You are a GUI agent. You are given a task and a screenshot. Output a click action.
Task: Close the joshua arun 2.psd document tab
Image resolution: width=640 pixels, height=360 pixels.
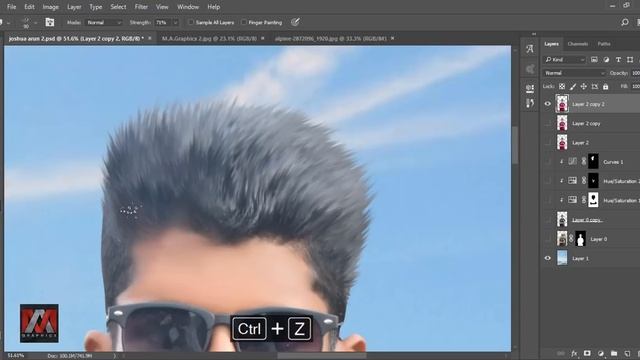150,38
